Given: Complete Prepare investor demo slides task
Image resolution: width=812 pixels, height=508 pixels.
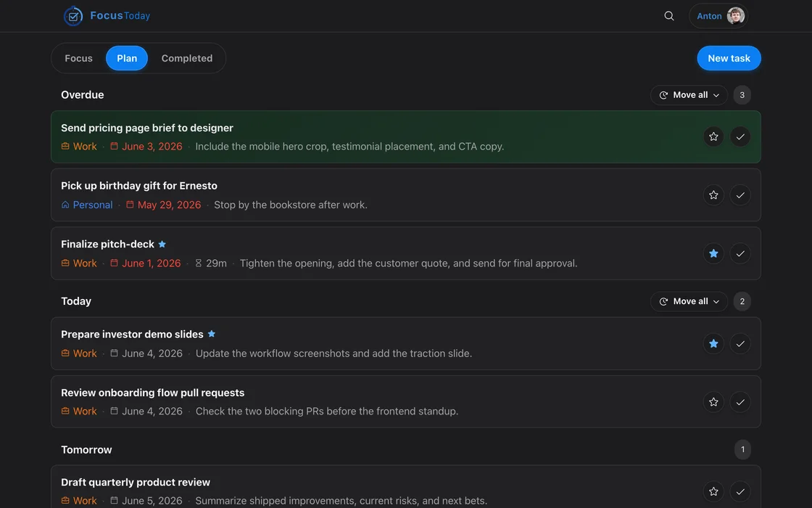Looking at the screenshot, I should [740, 344].
